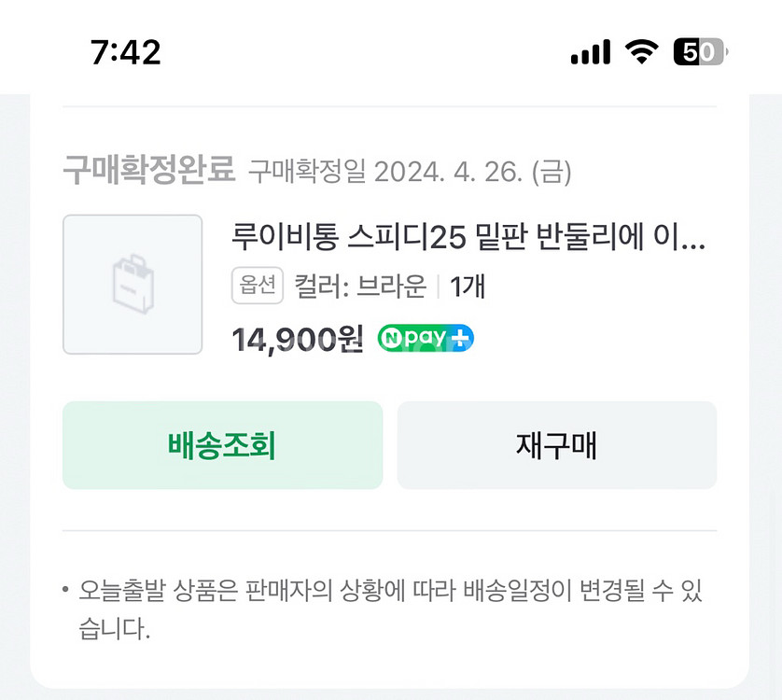Tap the cellular signal strength icon
Viewport: 782px width, 700px height.
[x=590, y=53]
